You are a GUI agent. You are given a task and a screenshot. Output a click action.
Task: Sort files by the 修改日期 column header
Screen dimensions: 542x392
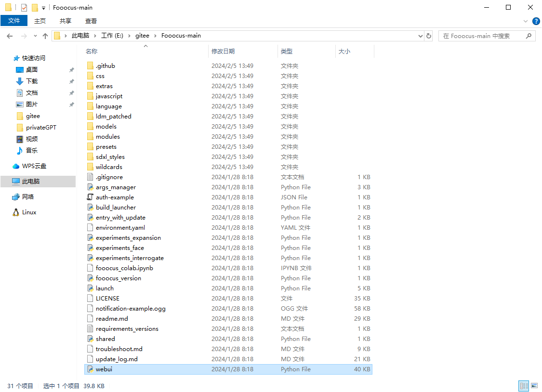click(x=223, y=51)
